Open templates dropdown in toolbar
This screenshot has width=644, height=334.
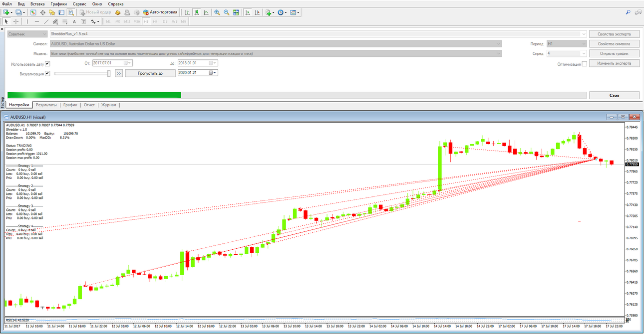[299, 12]
